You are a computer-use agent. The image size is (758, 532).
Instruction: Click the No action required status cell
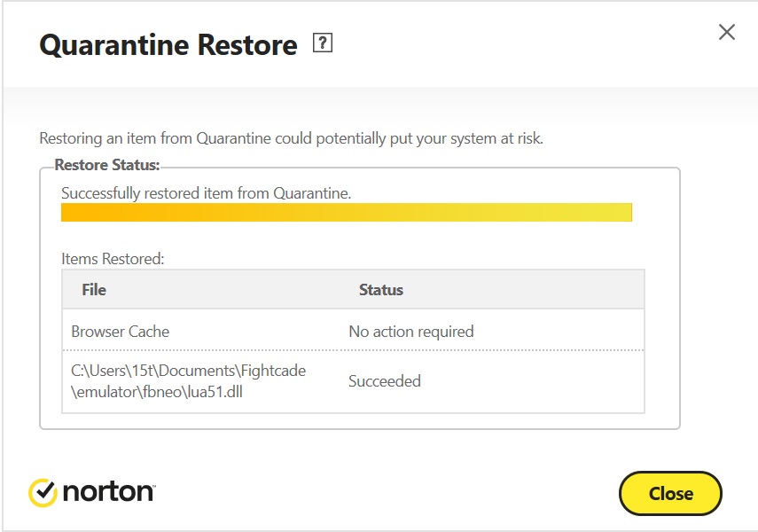tap(411, 332)
